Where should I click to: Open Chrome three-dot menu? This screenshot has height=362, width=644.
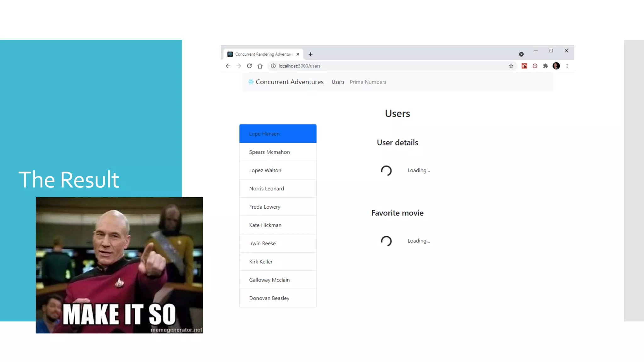pos(567,66)
